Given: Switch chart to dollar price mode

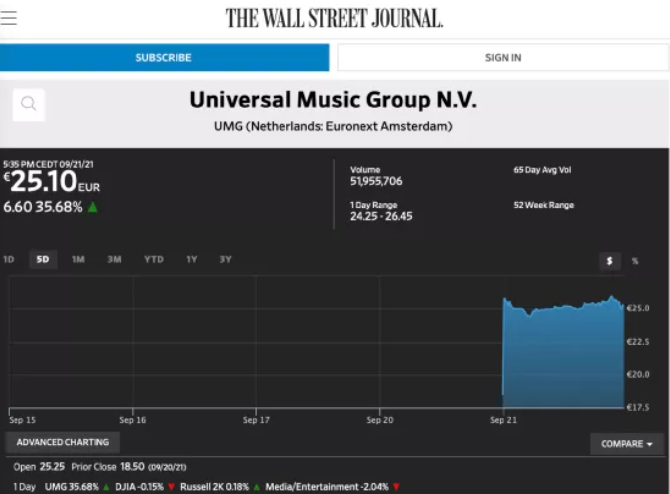Looking at the screenshot, I should 610,261.
